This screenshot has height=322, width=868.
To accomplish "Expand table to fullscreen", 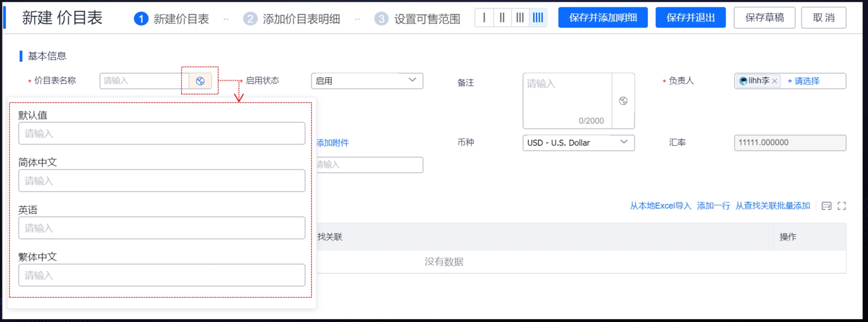I will click(841, 206).
